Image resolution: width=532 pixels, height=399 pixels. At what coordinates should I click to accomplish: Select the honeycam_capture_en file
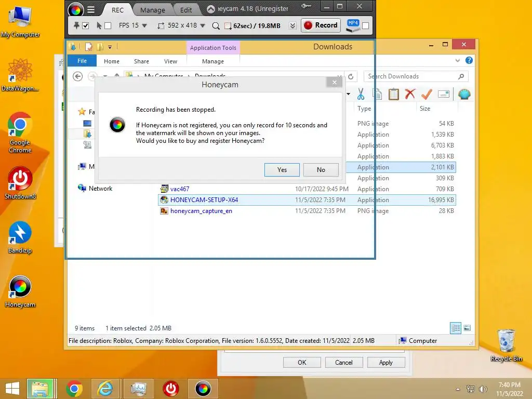point(307,211)
